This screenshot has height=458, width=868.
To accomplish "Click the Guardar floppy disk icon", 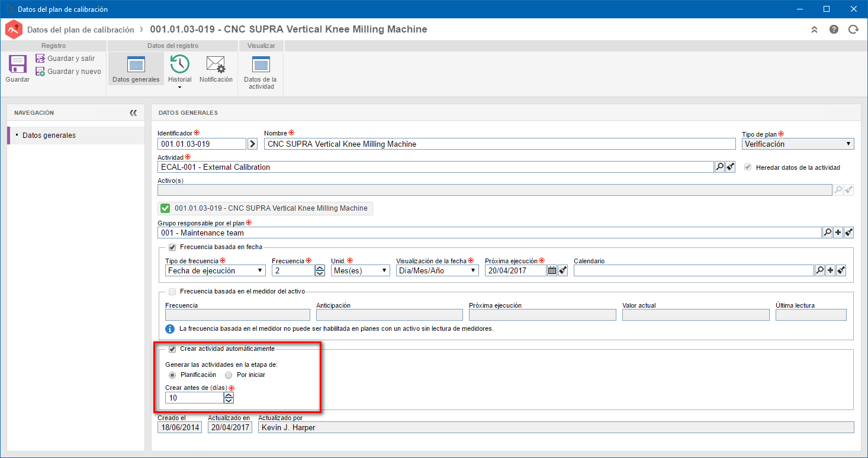I will (17, 64).
